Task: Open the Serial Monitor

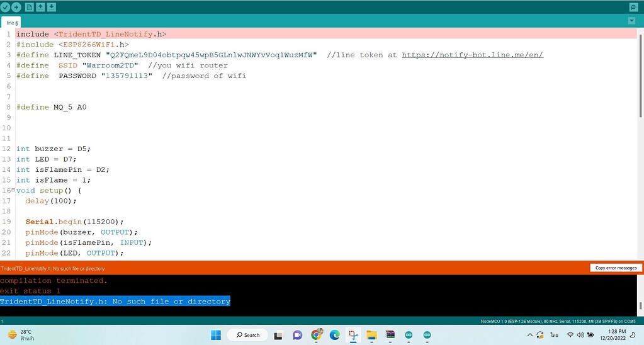Action: (x=633, y=7)
